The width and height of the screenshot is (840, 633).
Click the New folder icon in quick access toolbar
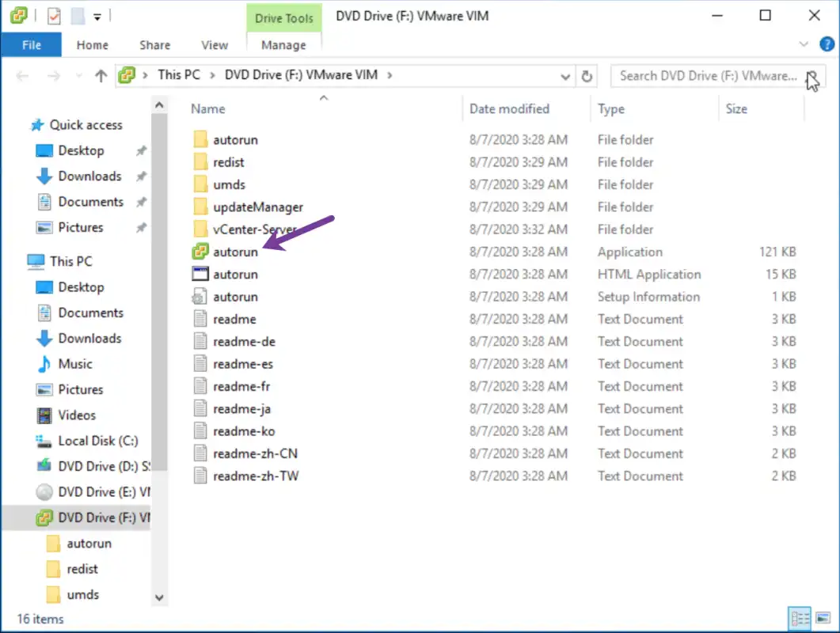pyautogui.click(x=78, y=16)
